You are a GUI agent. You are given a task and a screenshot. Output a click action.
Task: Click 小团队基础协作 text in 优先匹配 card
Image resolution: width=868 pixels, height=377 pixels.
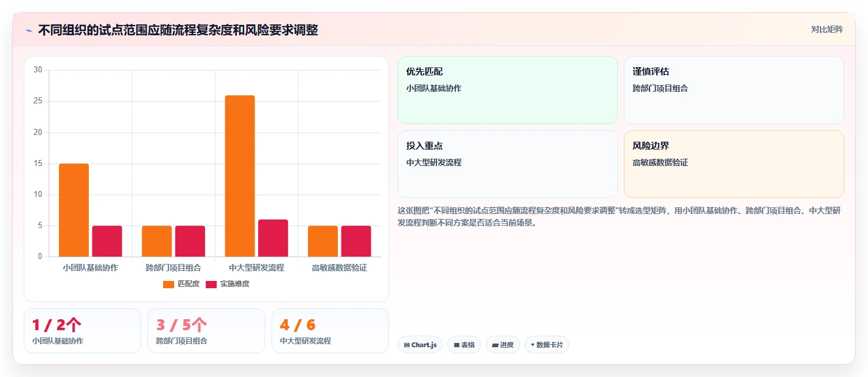434,88
